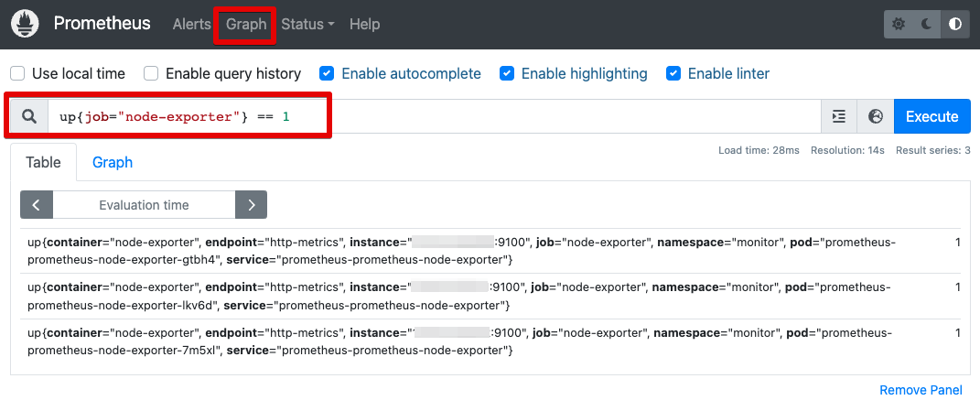
Task: Click the Result series: 3 text
Action: point(933,150)
